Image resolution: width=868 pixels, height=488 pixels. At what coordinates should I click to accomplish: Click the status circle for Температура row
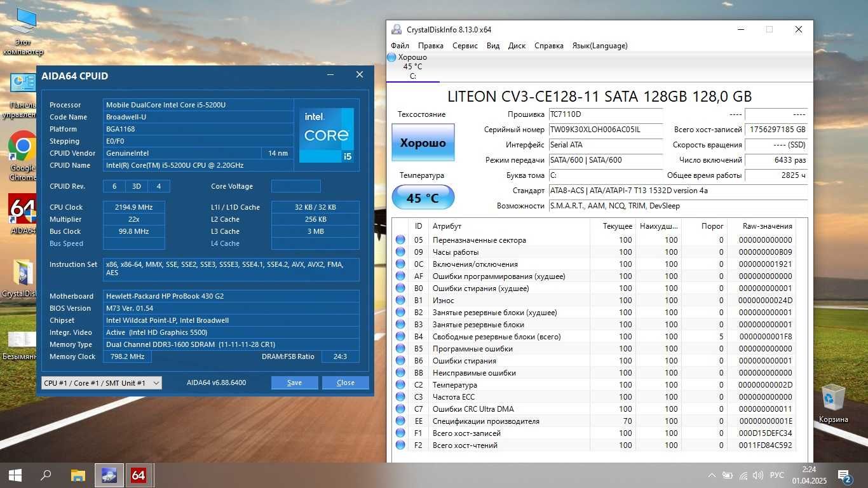click(400, 385)
